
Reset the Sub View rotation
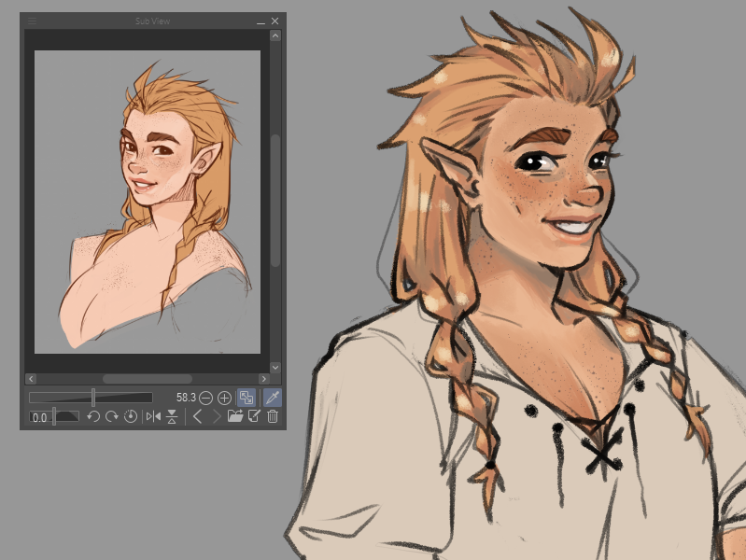point(130,416)
